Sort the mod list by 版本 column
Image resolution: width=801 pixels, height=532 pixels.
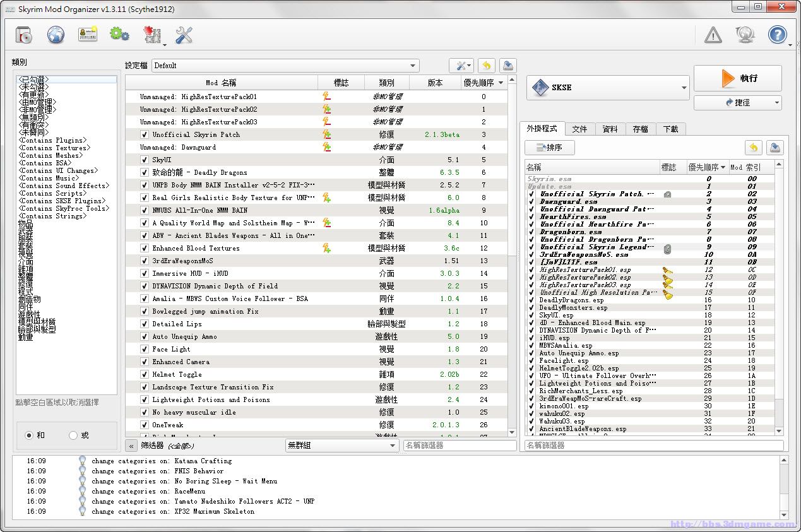435,83
